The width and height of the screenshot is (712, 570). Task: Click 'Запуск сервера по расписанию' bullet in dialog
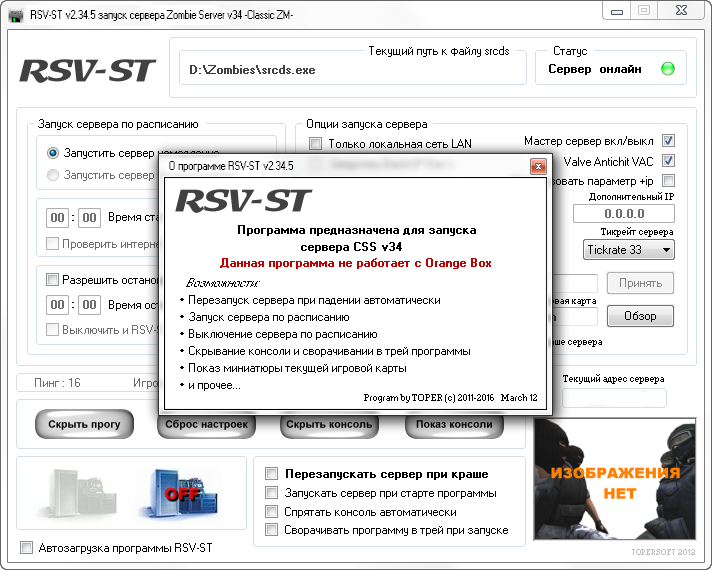coord(269,317)
